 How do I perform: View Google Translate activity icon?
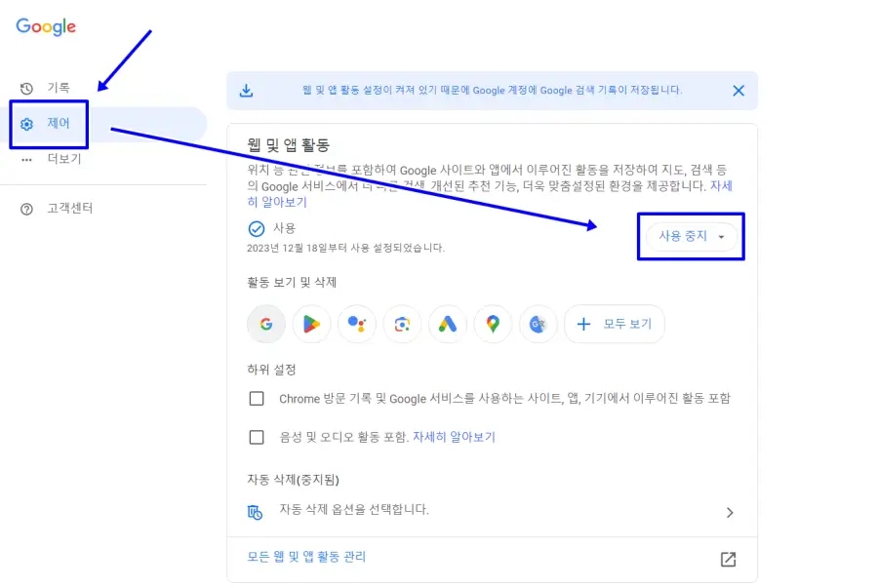(539, 324)
